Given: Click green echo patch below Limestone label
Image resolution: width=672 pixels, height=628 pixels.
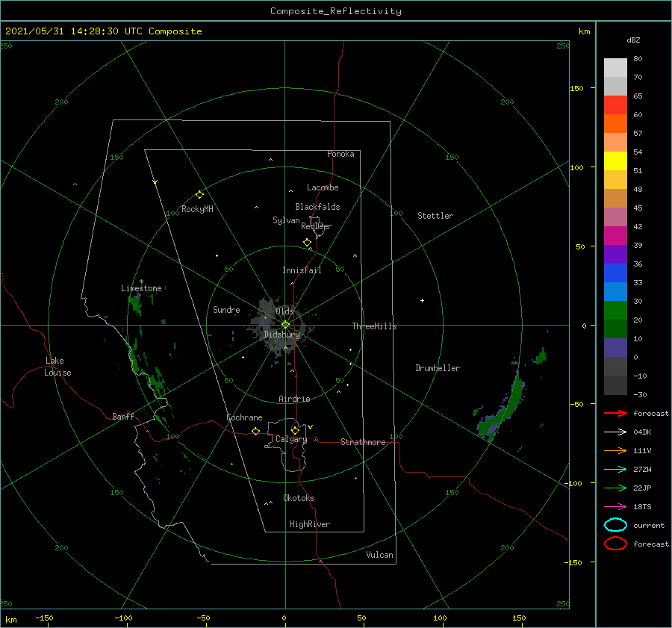Looking at the screenshot, I should 136,303.
